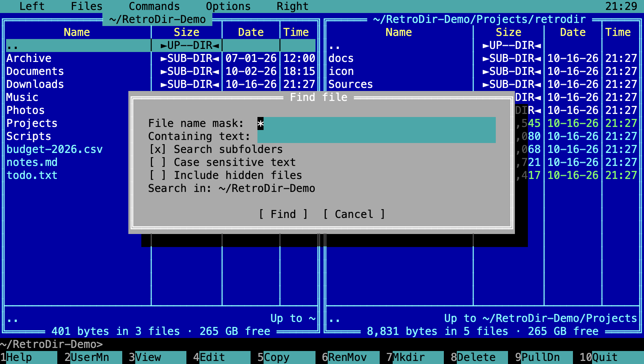The image size is (644, 364).
Task: Click the Find file dialog title
Action: pos(319,97)
